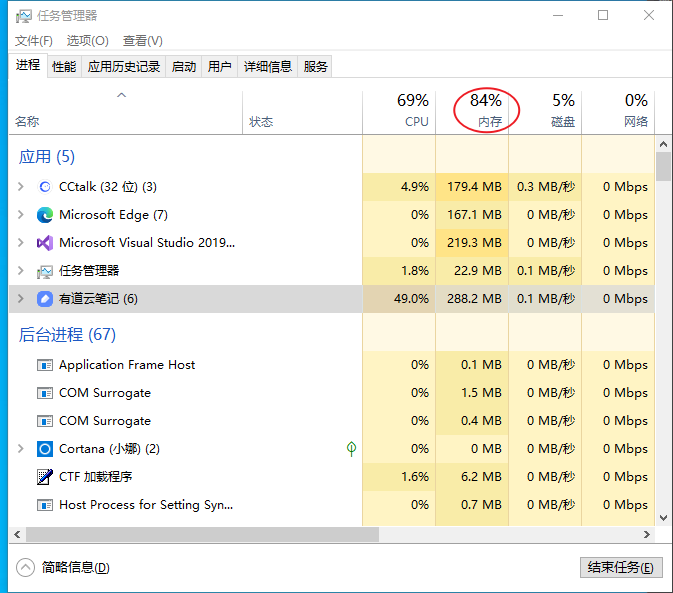Screen dimensions: 673x593
Task: Click the Task Manager title bar icon
Action: 24,16
